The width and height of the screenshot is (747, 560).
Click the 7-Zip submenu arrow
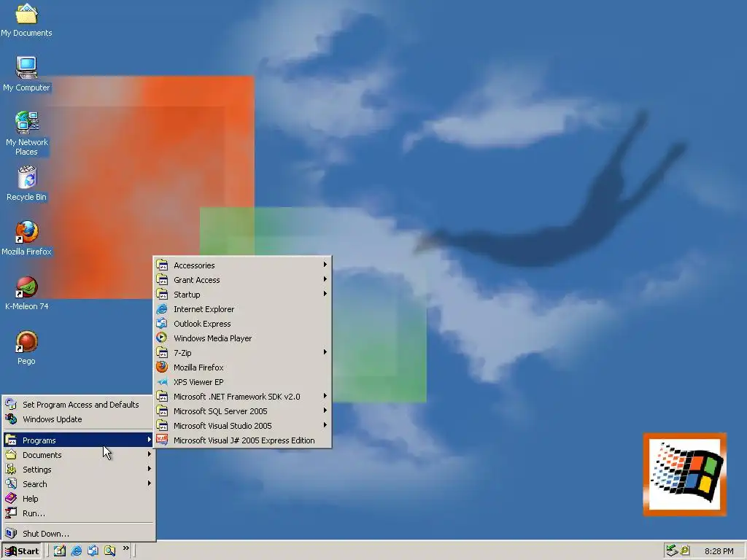[325, 352]
